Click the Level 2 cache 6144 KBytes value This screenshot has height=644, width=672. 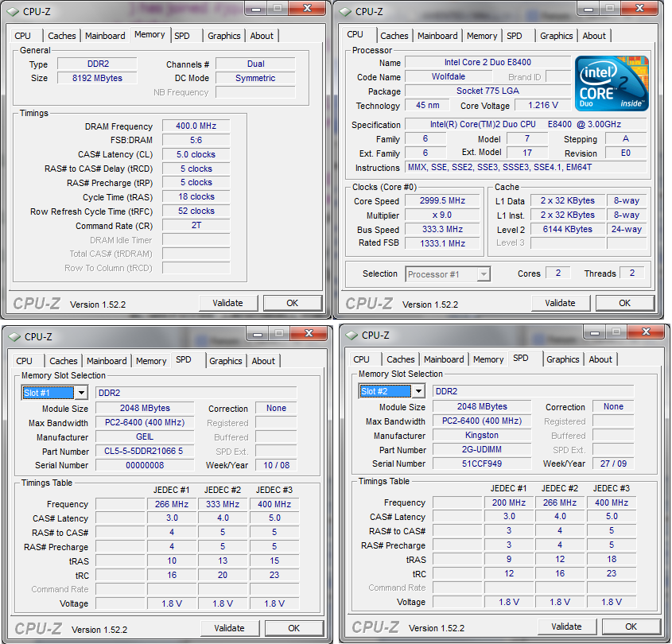[x=568, y=229]
